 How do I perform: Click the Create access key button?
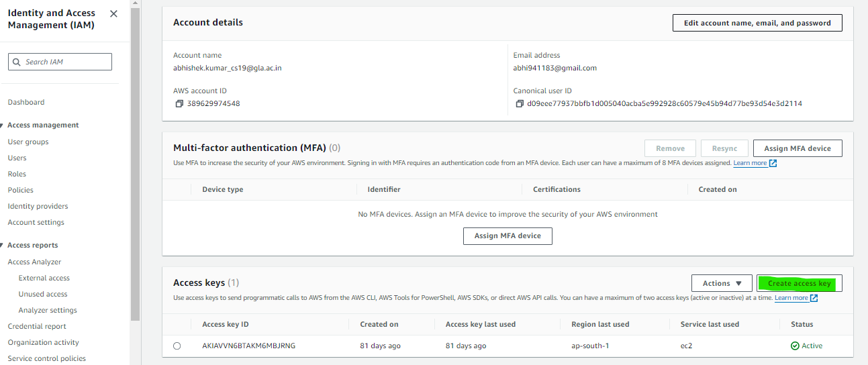point(799,283)
